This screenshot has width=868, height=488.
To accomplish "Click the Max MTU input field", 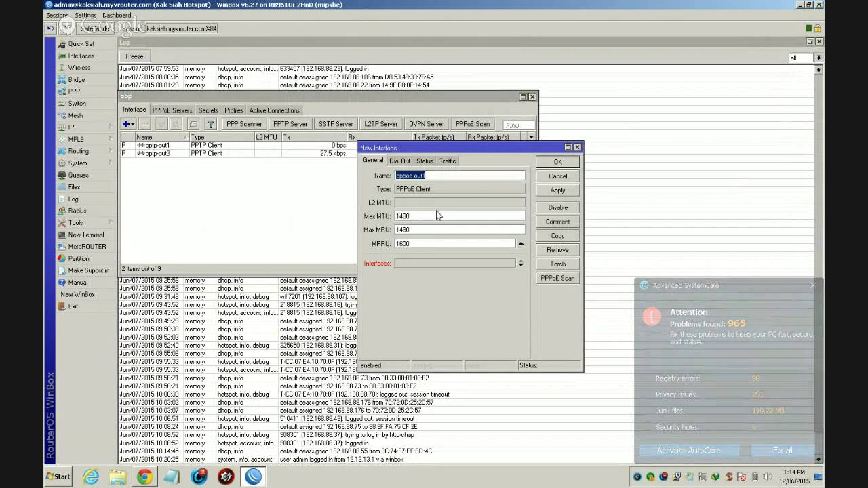I will (x=460, y=216).
